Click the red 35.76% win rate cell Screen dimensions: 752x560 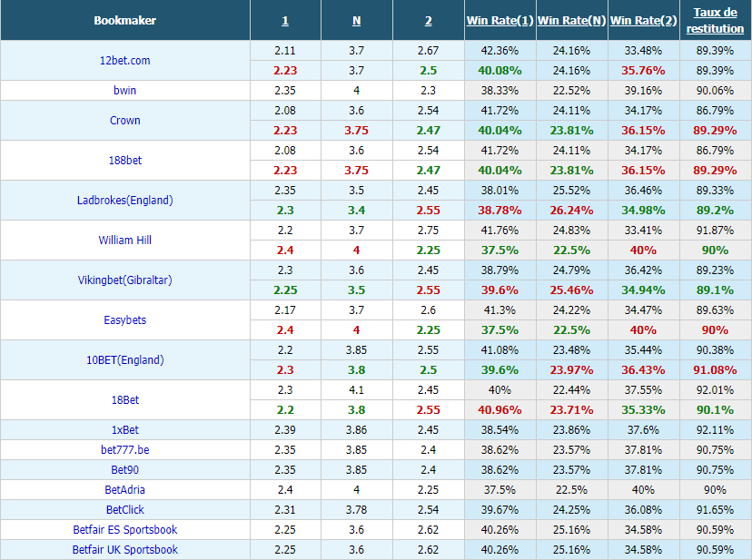[x=644, y=71]
